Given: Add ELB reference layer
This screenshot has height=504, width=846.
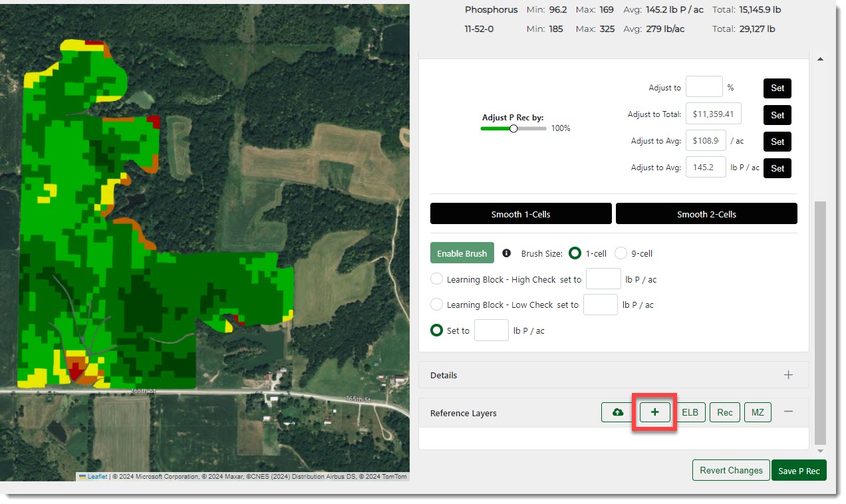Looking at the screenshot, I should click(690, 412).
